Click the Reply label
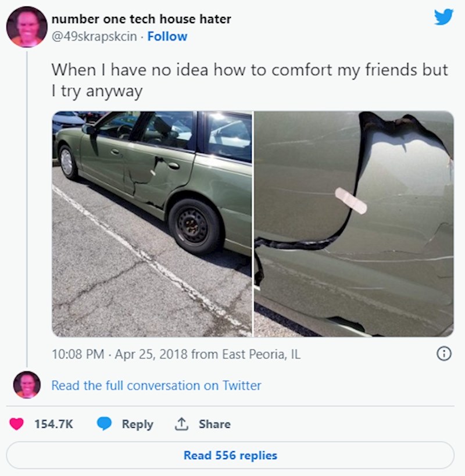The height and width of the screenshot is (476, 465). pyautogui.click(x=138, y=424)
